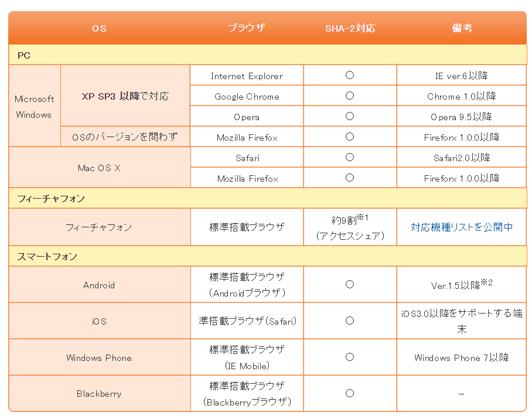Click the Blackberry OS cell
Screen dimensions: 532x419
click(x=99, y=394)
